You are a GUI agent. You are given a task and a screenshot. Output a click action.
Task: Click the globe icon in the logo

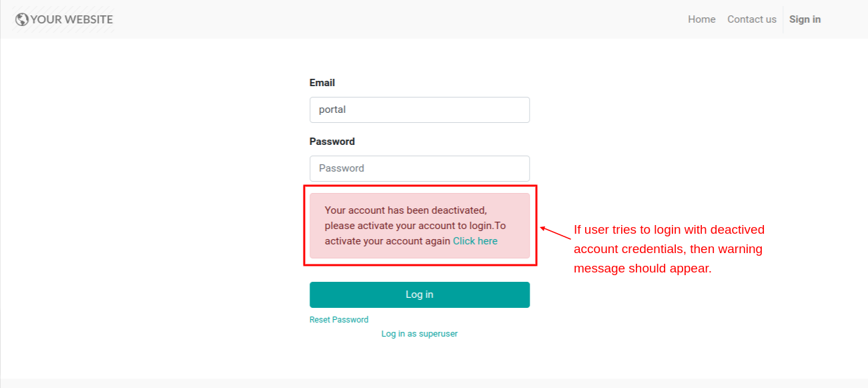point(21,19)
